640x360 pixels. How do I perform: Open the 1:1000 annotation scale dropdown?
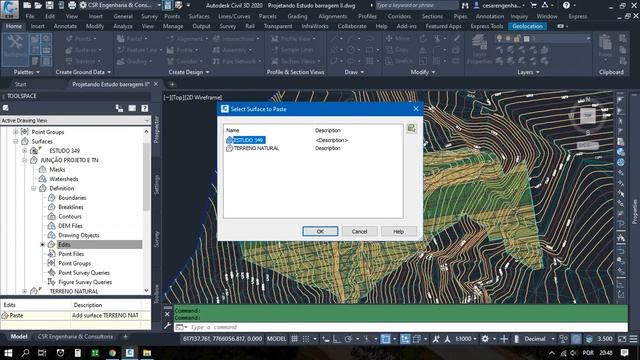466,339
